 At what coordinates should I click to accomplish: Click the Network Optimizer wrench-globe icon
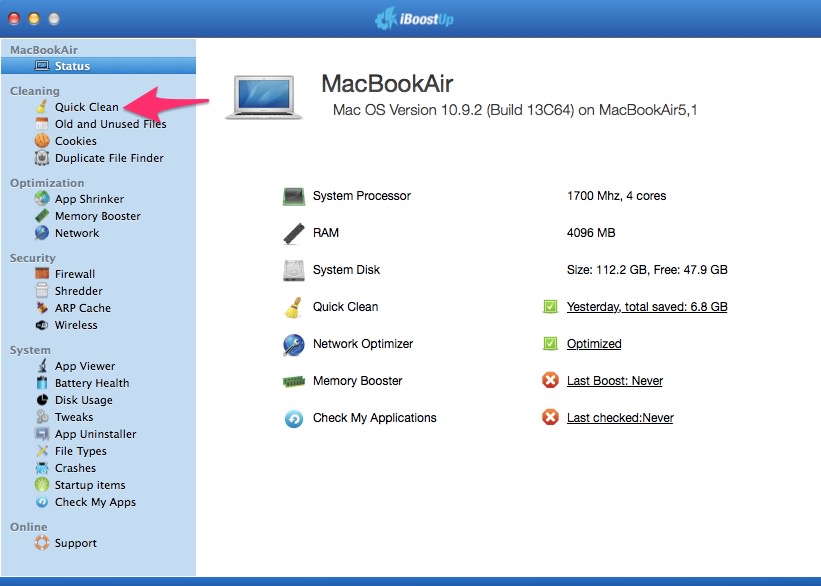294,345
